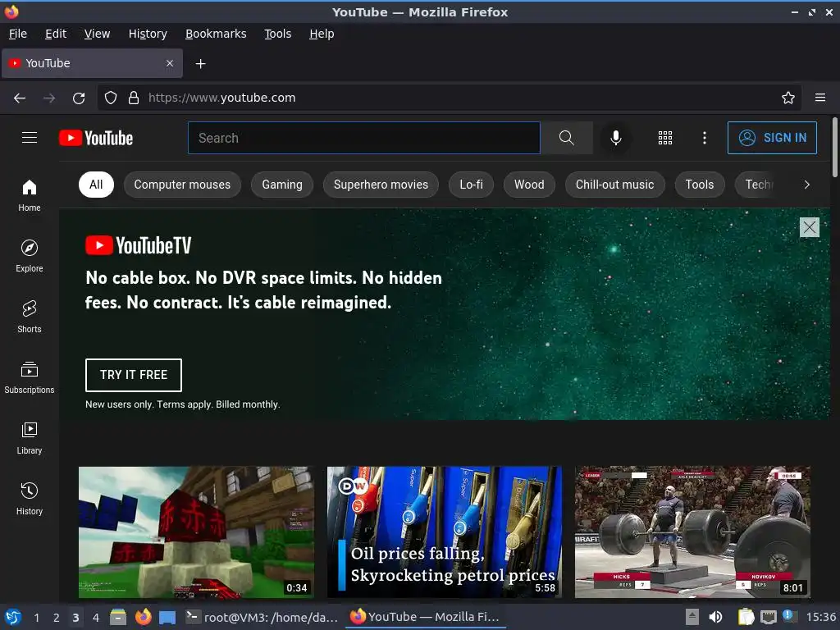This screenshot has width=840, height=630.
Task: Click the YouTube tab title
Action: click(x=48, y=63)
